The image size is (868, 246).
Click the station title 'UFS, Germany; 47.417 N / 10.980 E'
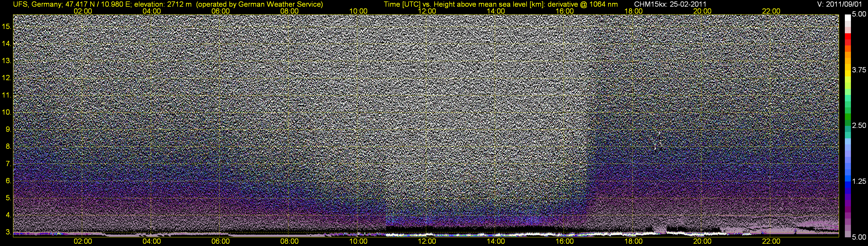point(72,4)
